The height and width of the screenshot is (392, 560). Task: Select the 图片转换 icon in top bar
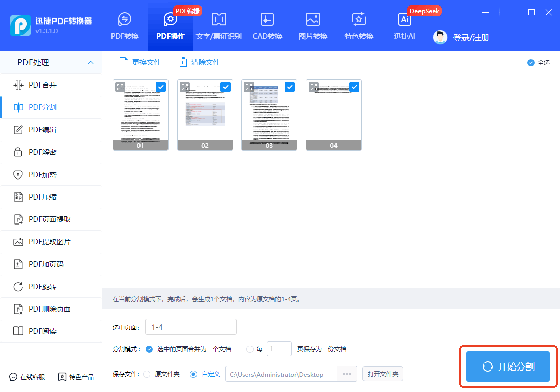[313, 19]
